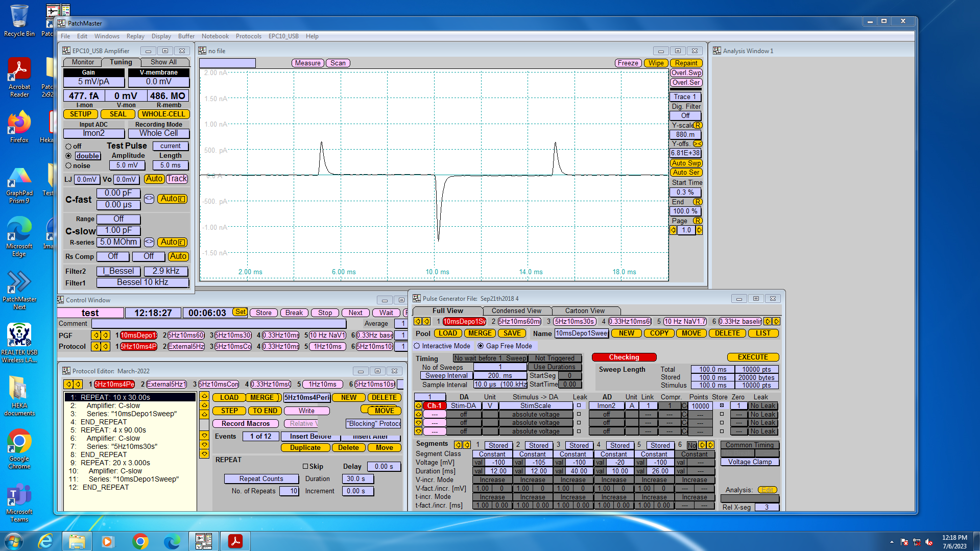980x551 pixels.
Task: Click the Page right arrow
Action: (699, 230)
